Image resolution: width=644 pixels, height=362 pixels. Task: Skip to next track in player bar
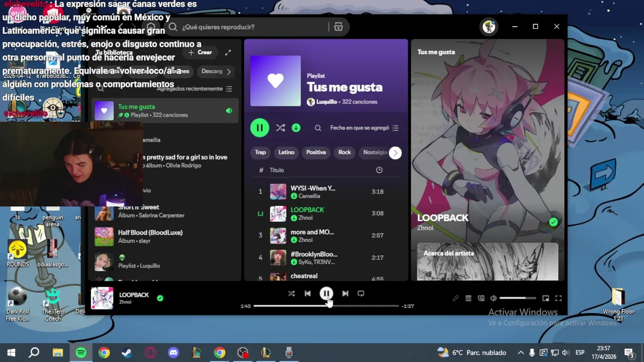click(345, 294)
